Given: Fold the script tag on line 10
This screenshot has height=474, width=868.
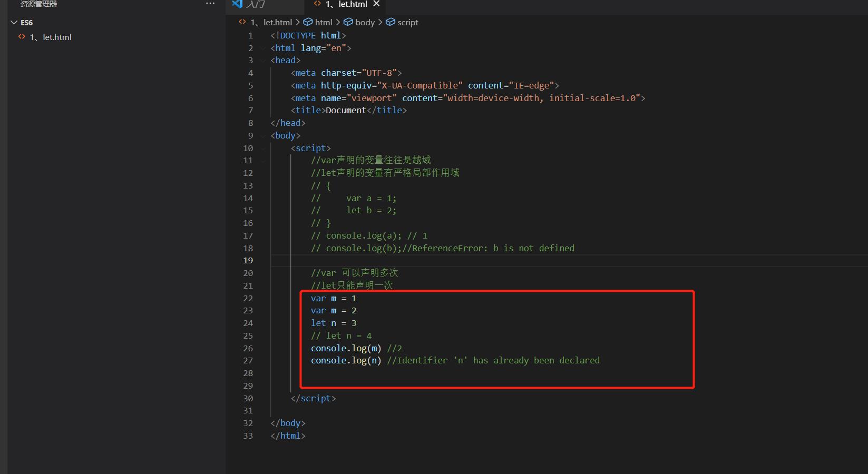Looking at the screenshot, I should (263, 148).
